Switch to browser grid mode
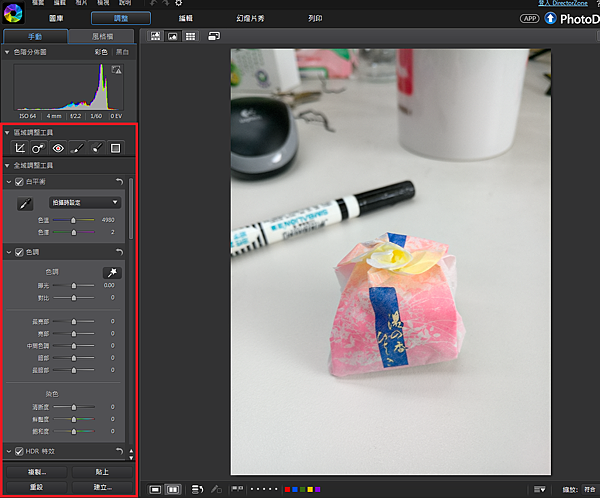The height and width of the screenshot is (498, 600). pos(190,36)
